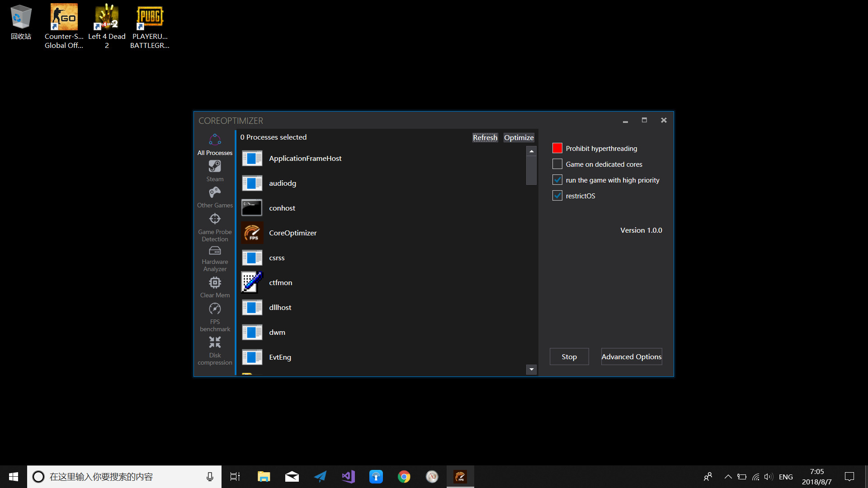Toggle Prohibit hyperthreading
Image resolution: width=868 pixels, height=488 pixels.
pyautogui.click(x=557, y=148)
